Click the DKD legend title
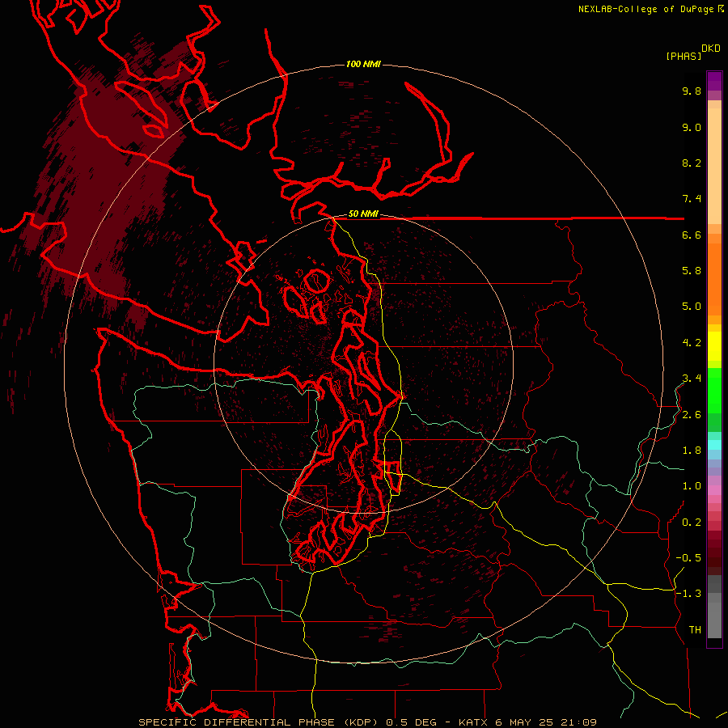The height and width of the screenshot is (728, 728). [711, 49]
